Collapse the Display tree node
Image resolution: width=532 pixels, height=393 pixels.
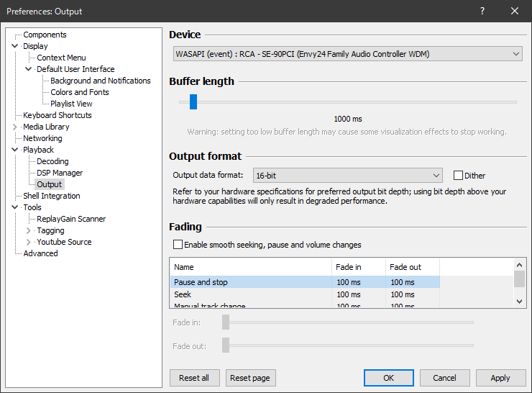click(15, 46)
